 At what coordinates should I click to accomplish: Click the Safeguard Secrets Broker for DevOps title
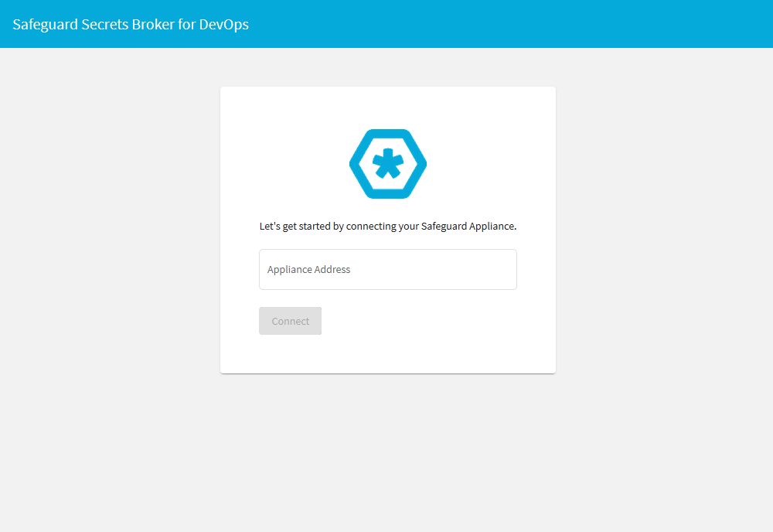[131, 24]
